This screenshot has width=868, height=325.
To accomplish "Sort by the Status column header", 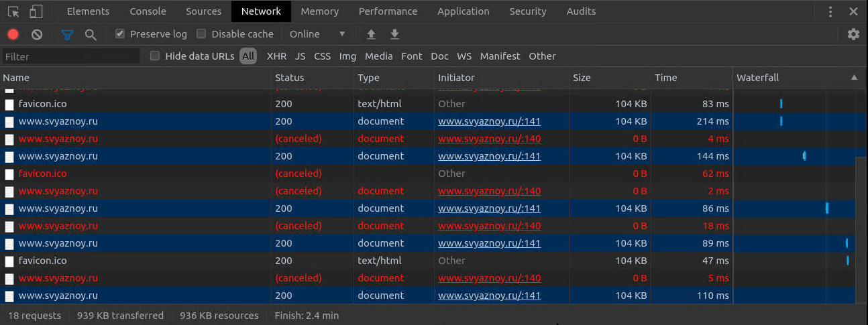I will [x=313, y=78].
